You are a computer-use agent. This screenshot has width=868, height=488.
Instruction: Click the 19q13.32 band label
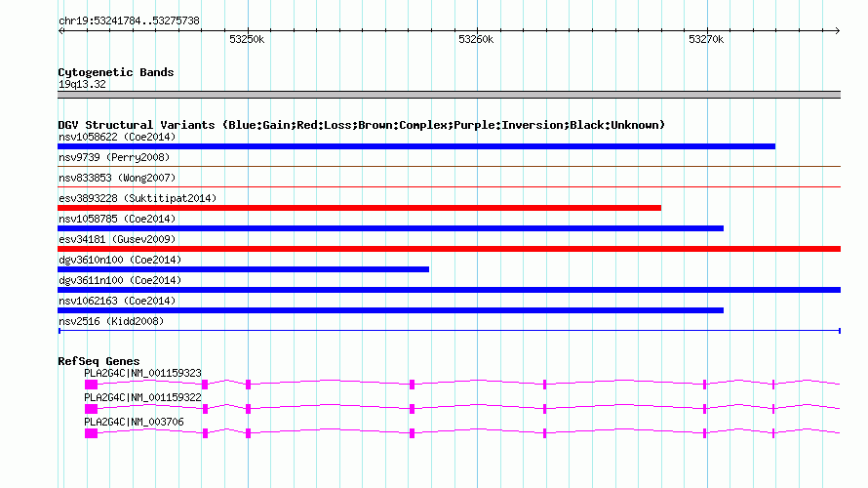tap(82, 84)
